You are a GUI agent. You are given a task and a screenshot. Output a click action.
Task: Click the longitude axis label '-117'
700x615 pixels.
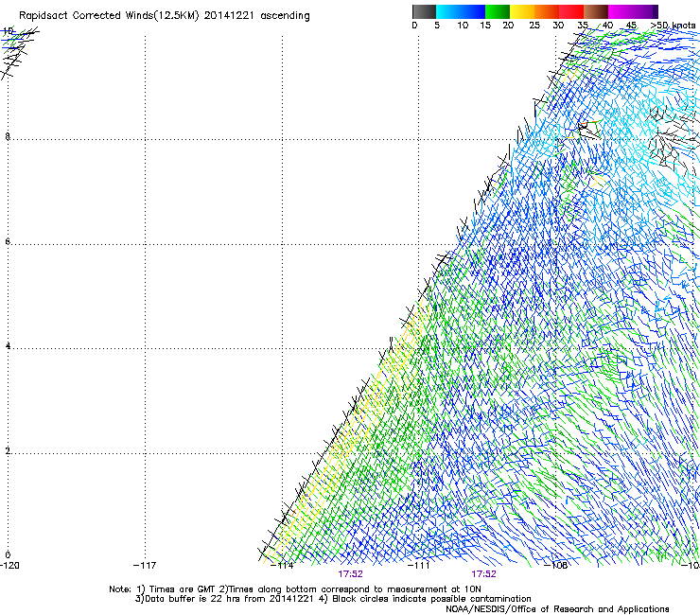(x=145, y=566)
